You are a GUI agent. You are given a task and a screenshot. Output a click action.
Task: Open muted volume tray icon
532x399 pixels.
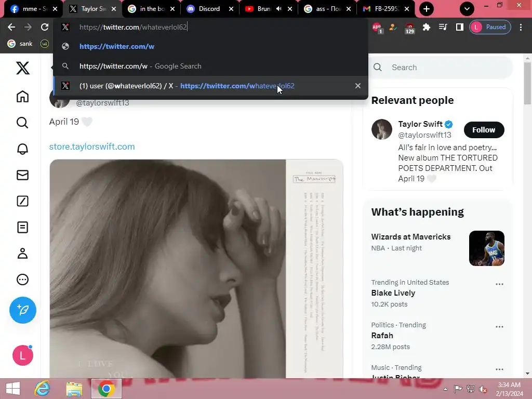(483, 389)
